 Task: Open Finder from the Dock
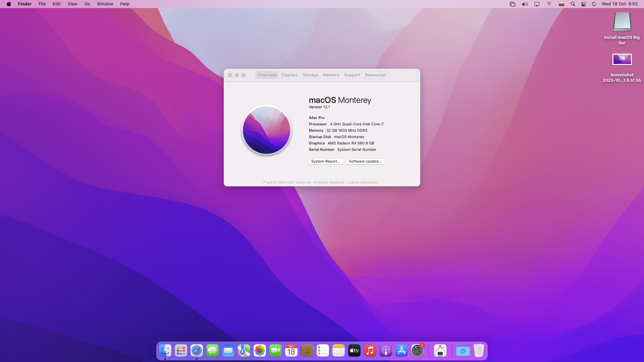(x=165, y=351)
